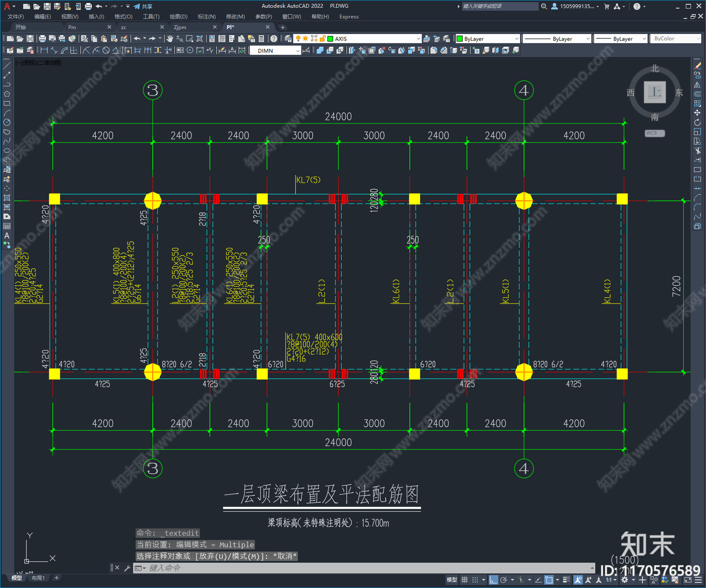Toggle annotation objects visibility in status bar
706x588 pixels.
[578, 580]
